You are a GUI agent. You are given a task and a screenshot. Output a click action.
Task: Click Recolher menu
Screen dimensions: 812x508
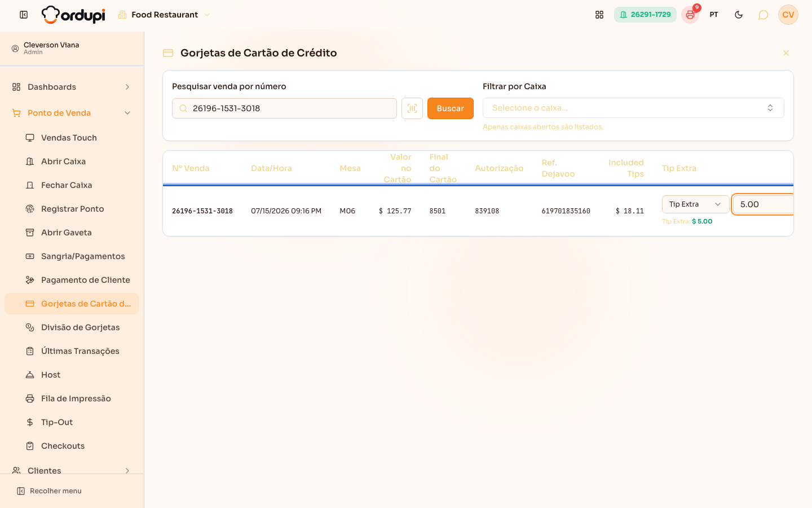pos(50,491)
